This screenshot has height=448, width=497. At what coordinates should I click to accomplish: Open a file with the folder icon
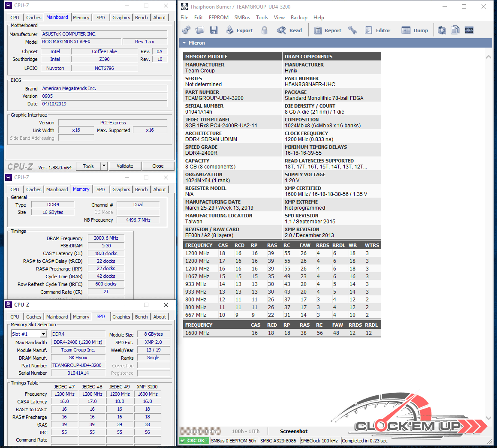click(200, 30)
